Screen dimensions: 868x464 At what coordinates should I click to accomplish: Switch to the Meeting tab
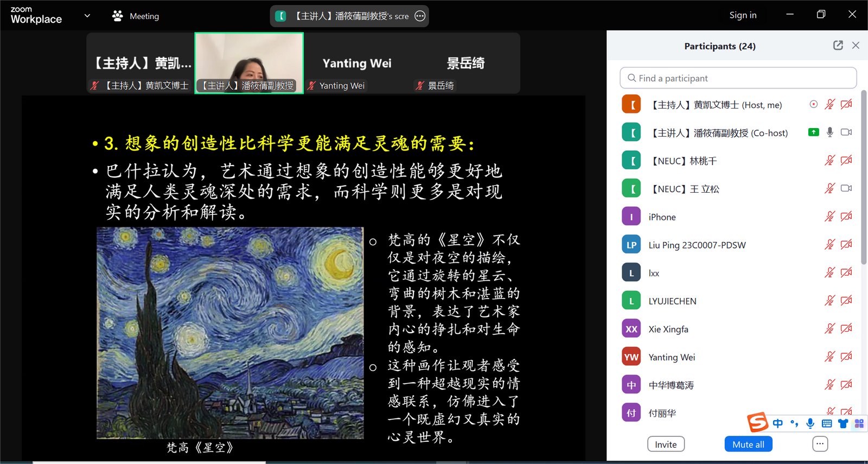pos(136,16)
